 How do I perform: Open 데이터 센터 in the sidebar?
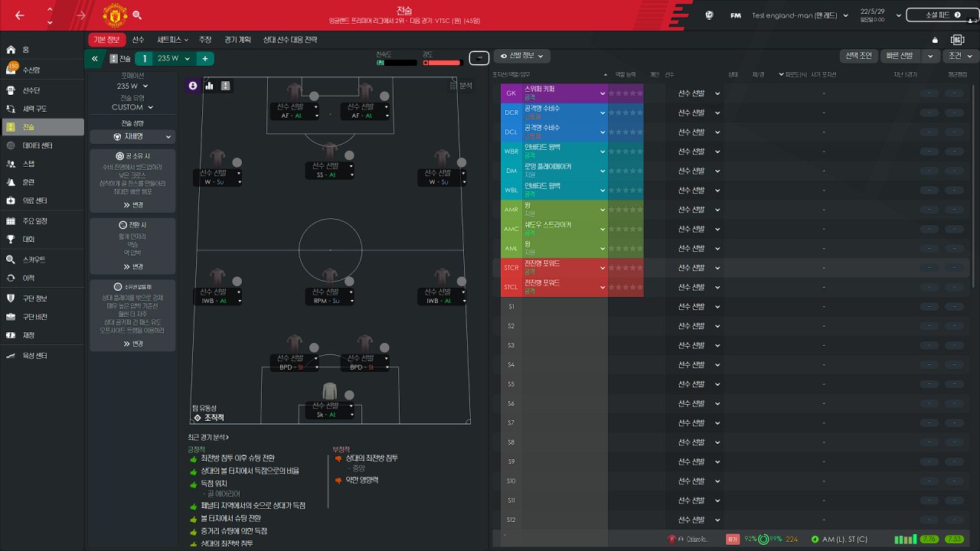click(x=42, y=145)
